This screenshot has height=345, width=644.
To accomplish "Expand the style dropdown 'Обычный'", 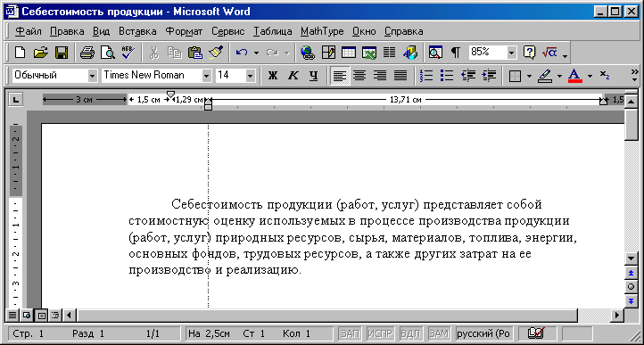I will pyautogui.click(x=93, y=76).
